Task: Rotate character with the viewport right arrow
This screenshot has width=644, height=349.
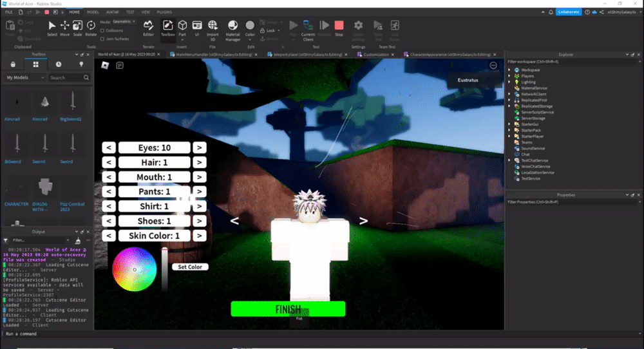Action: click(x=363, y=221)
